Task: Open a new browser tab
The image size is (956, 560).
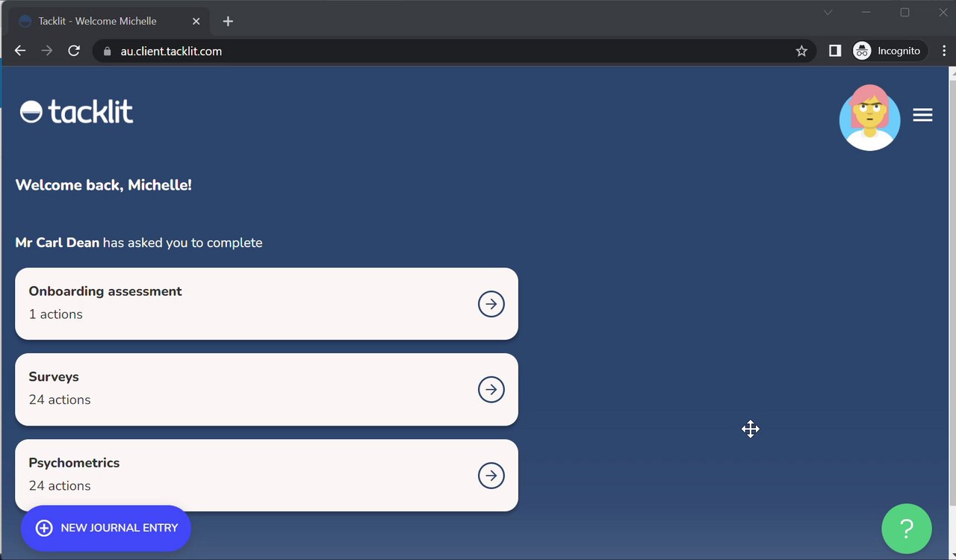Action: pyautogui.click(x=228, y=21)
